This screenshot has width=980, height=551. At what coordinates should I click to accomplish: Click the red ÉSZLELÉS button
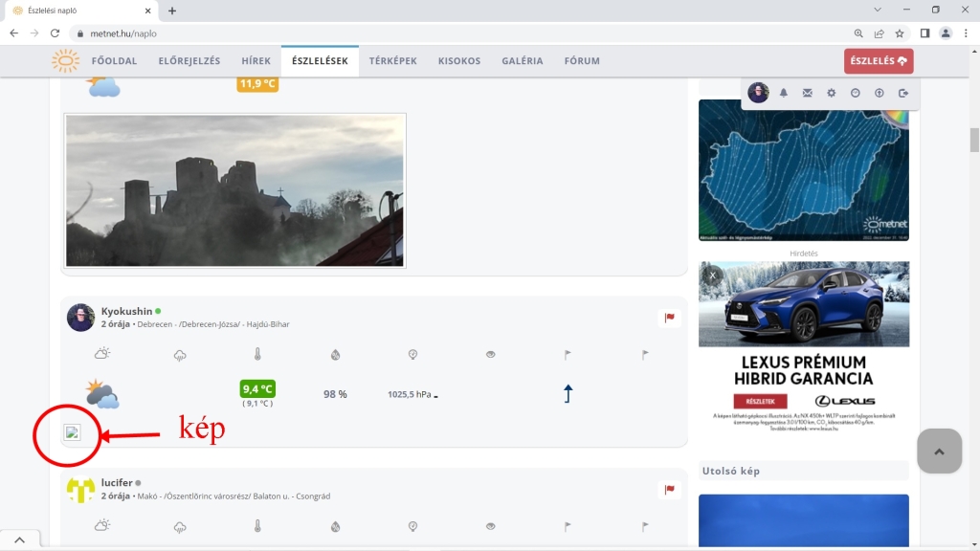(878, 61)
